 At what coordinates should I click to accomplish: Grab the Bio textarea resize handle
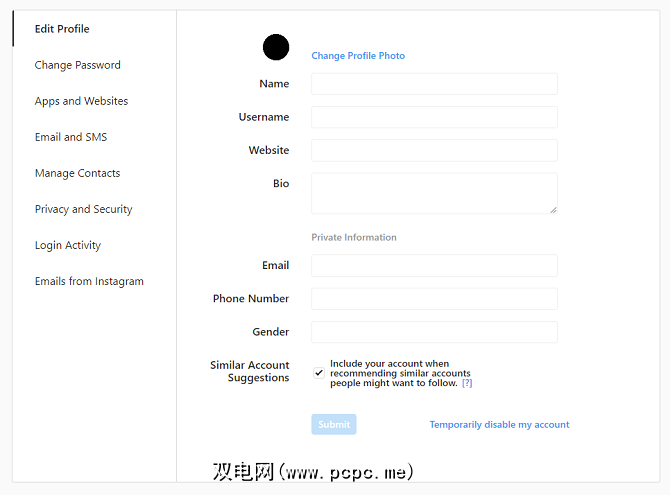coord(553,210)
